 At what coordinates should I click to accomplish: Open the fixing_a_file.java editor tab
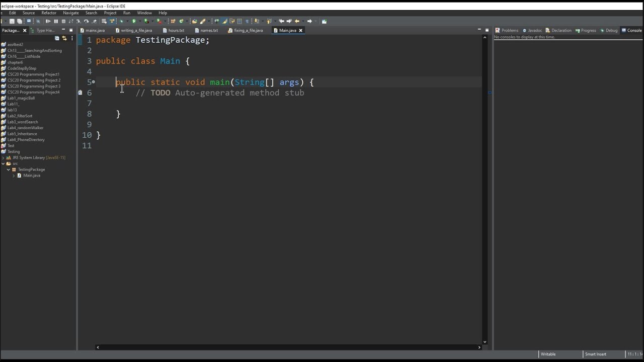tap(246, 31)
